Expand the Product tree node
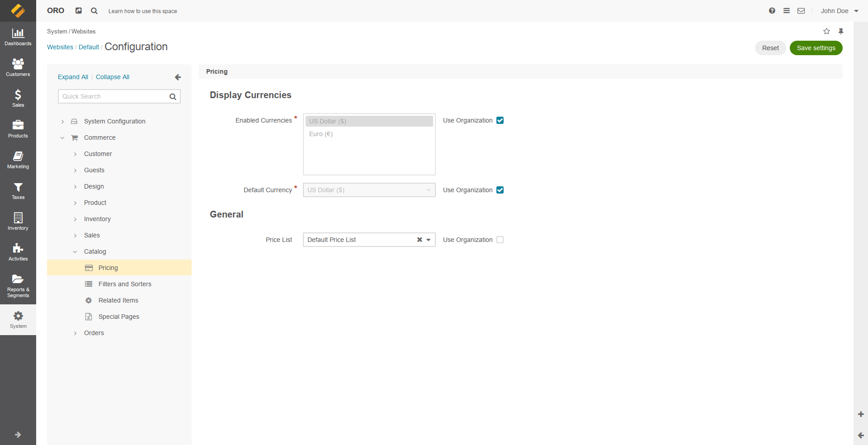Image resolution: width=868 pixels, height=445 pixels. point(75,203)
